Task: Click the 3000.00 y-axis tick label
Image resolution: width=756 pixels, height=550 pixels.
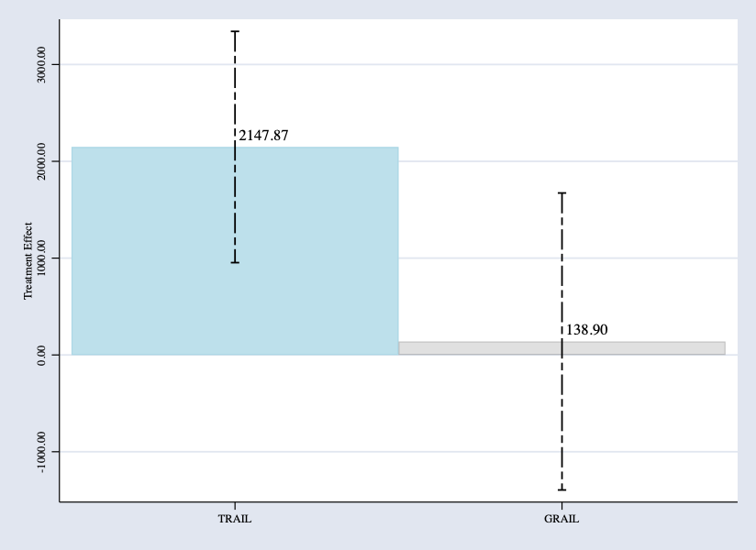Action: pos(42,64)
